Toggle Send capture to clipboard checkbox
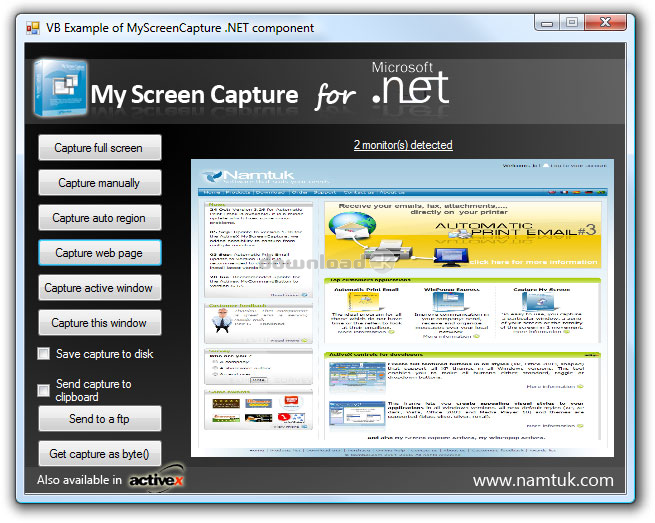Image resolution: width=655 pixels, height=523 pixels. (43, 390)
